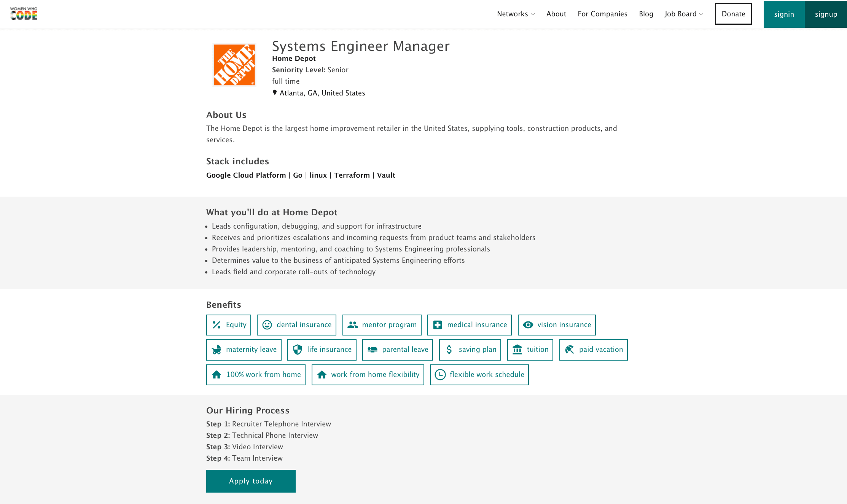The image size is (847, 504).
Task: Open the For Companies page
Action: pos(602,14)
